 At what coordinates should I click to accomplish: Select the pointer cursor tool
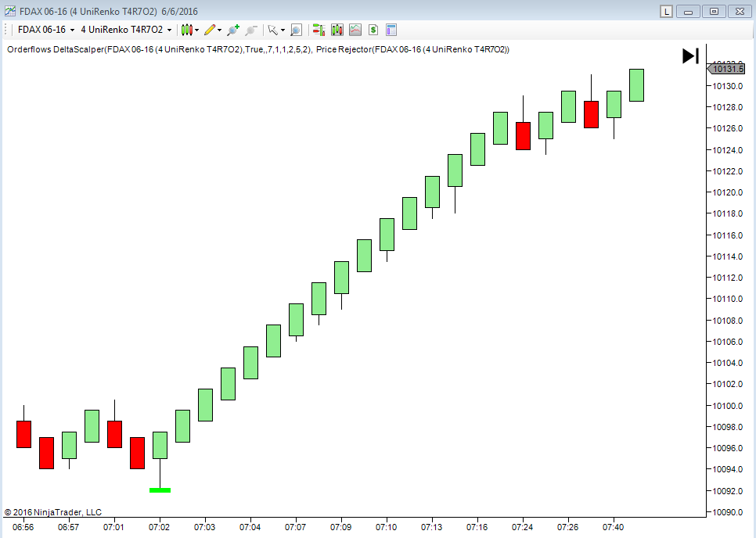point(272,30)
